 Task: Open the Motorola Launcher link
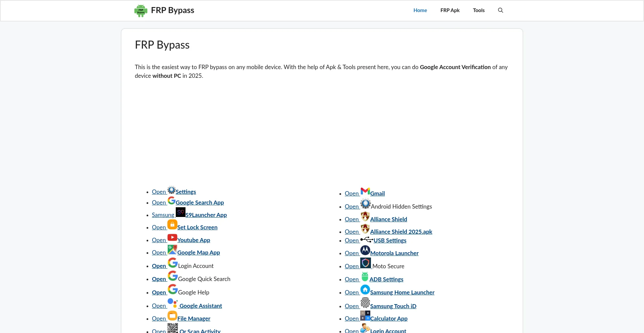tap(394, 253)
